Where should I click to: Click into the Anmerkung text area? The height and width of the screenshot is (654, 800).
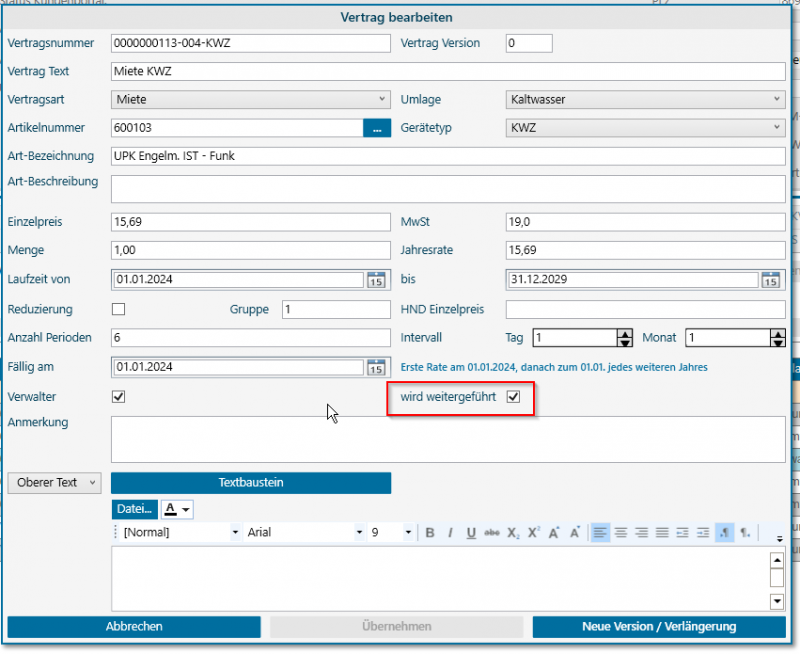click(x=448, y=440)
